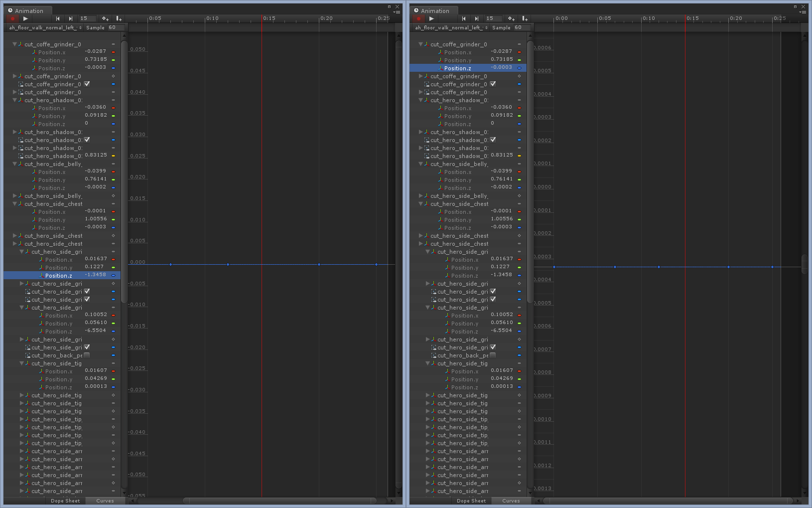Open animation clip dropdown in left window
The height and width of the screenshot is (508, 812).
pos(45,28)
